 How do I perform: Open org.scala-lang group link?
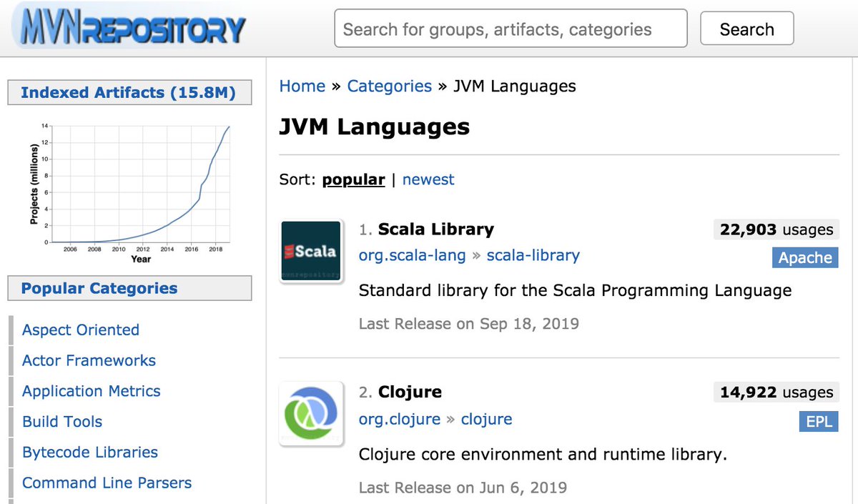pos(412,255)
